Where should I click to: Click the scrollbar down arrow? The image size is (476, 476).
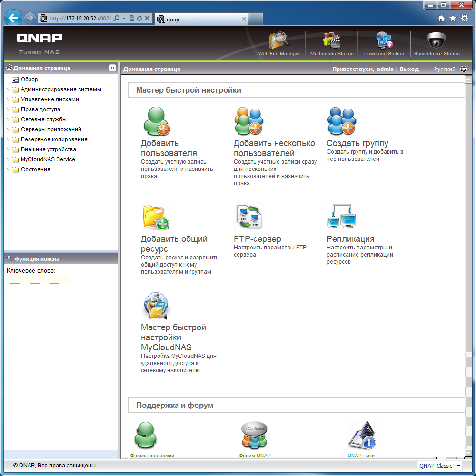point(468,453)
